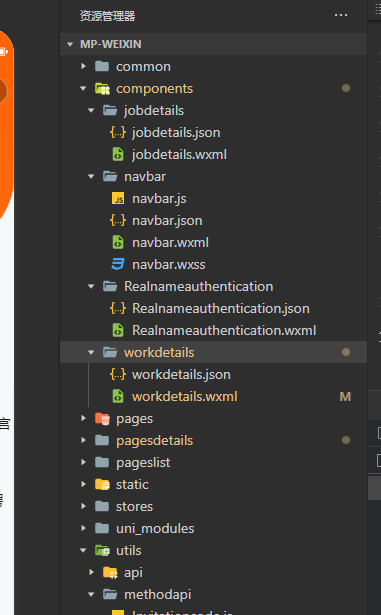This screenshot has width=381, height=615.
Task: Open workdetails.wxml file name
Action: 184,397
